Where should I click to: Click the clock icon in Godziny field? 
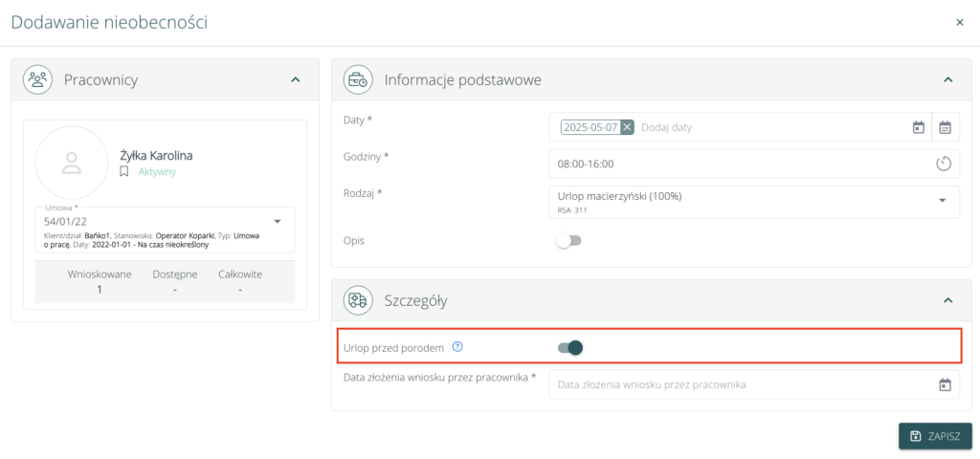click(944, 164)
